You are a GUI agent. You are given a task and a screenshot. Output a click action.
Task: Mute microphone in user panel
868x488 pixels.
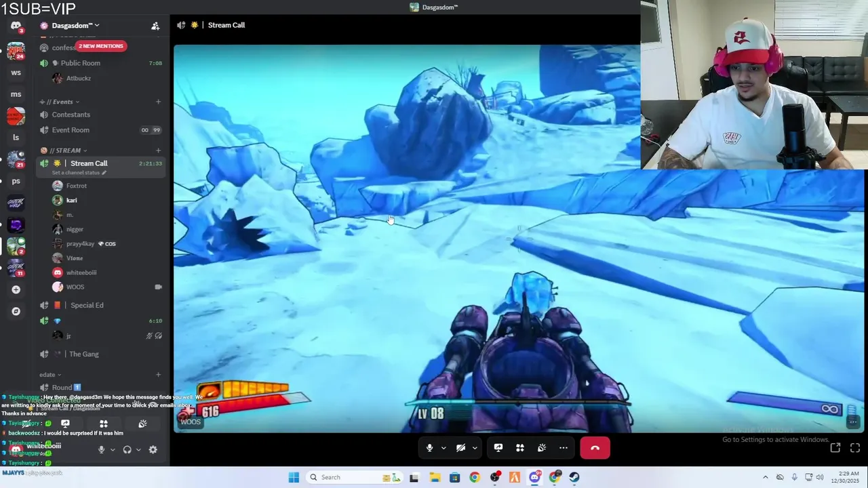(101, 449)
